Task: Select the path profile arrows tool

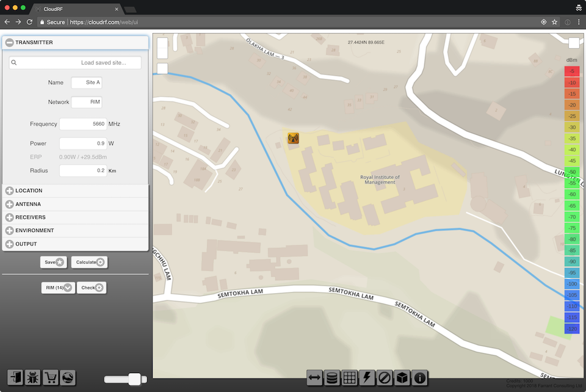Action: [314, 377]
